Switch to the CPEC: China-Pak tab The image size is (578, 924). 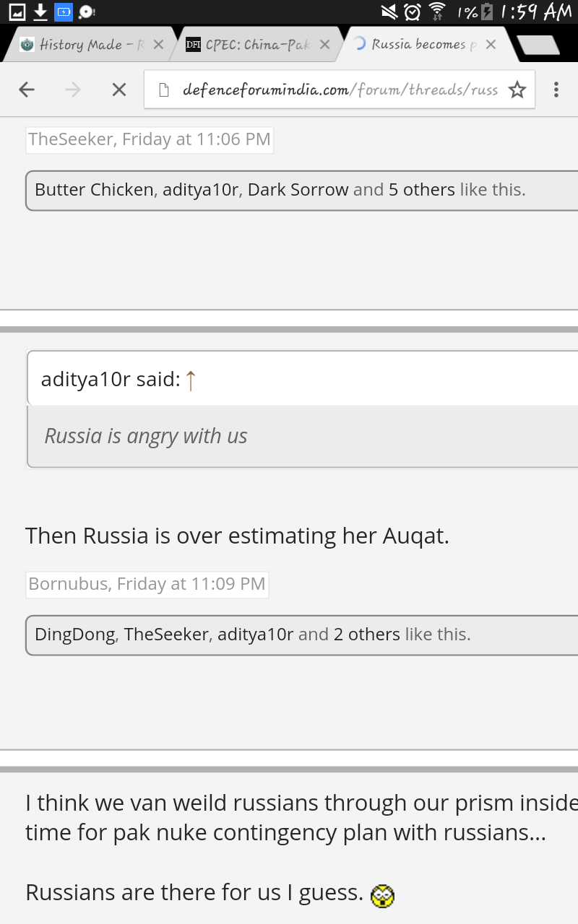pos(249,45)
